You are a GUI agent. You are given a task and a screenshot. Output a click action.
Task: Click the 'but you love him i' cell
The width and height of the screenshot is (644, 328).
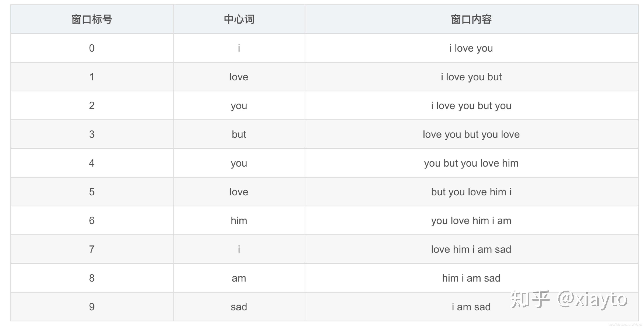[x=472, y=192]
